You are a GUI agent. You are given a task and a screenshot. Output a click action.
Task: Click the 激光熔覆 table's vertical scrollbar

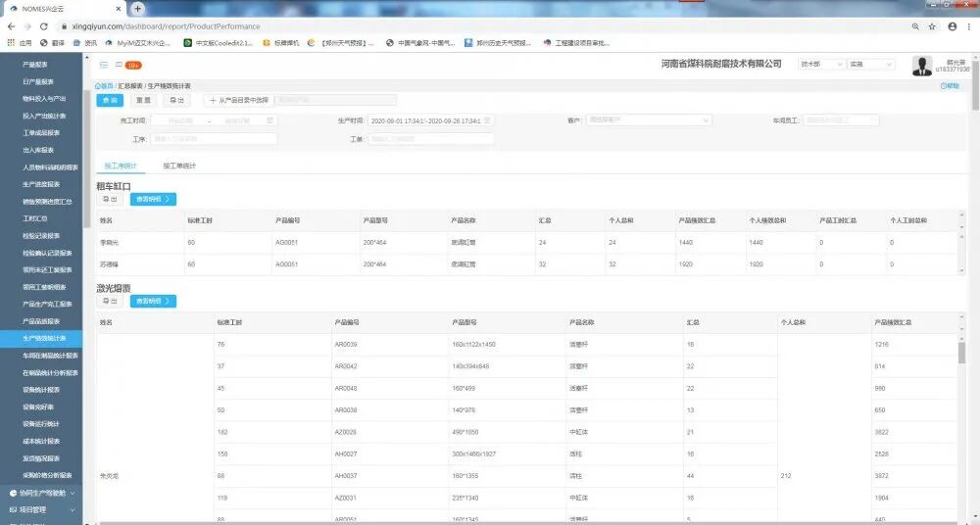961,353
